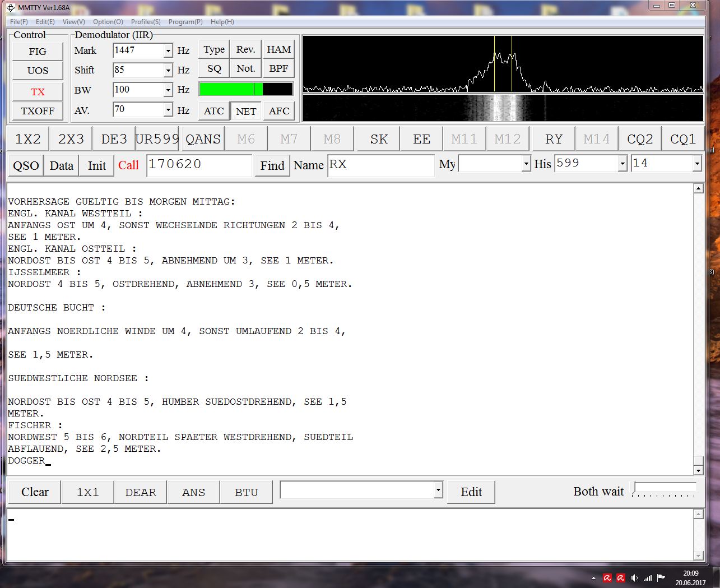Toggle the UOS control button
Image resolution: width=720 pixels, height=588 pixels.
(38, 71)
